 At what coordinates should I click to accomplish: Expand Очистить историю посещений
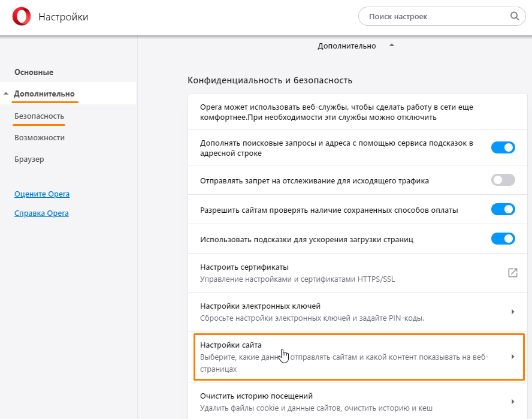coord(512,401)
